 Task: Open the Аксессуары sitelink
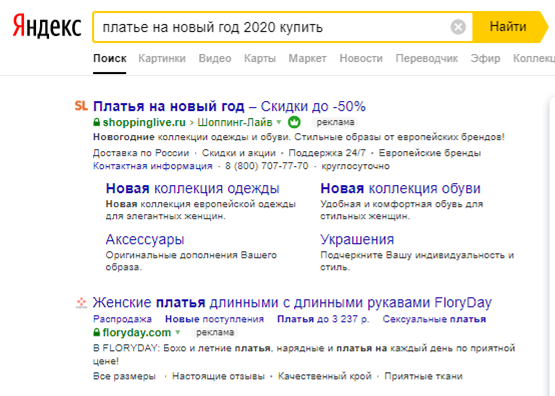pyautogui.click(x=145, y=240)
